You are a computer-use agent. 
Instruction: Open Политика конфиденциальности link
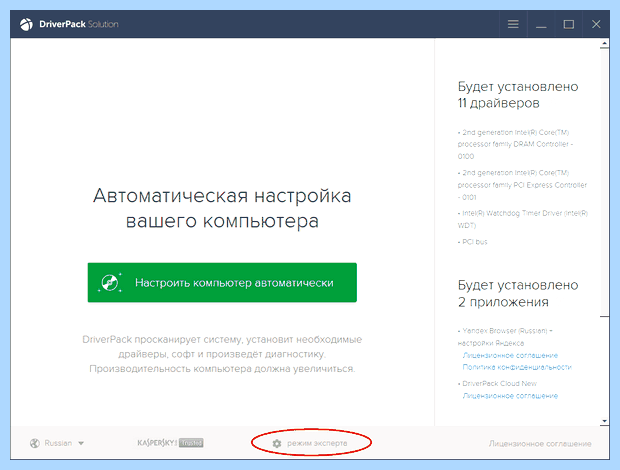pos(517,367)
